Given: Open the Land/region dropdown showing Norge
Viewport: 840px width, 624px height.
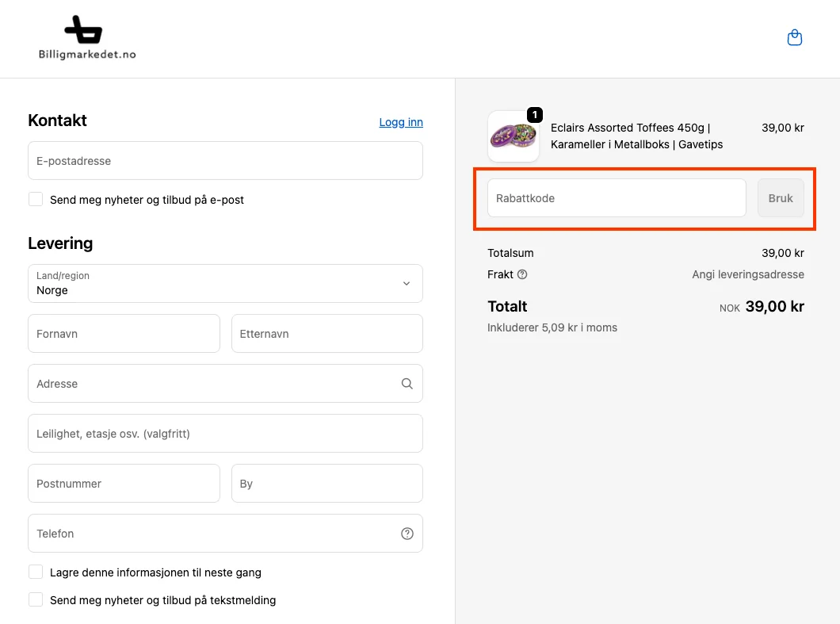Looking at the screenshot, I should point(226,284).
